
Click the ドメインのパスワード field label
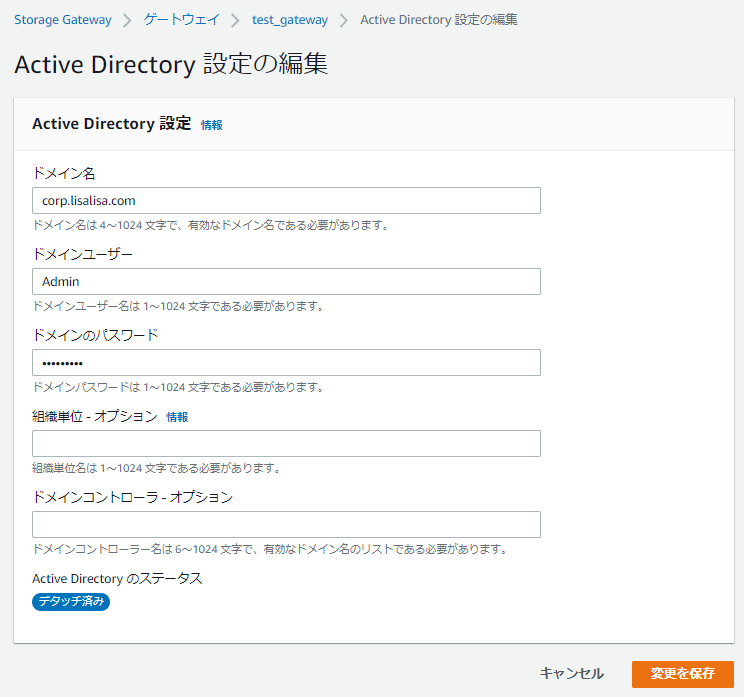coord(95,335)
